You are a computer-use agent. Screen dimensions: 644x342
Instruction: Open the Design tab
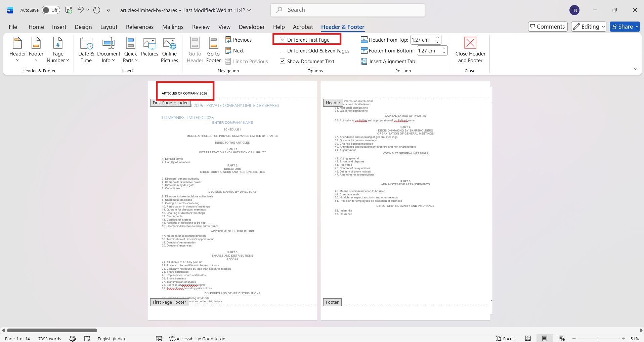(x=83, y=27)
